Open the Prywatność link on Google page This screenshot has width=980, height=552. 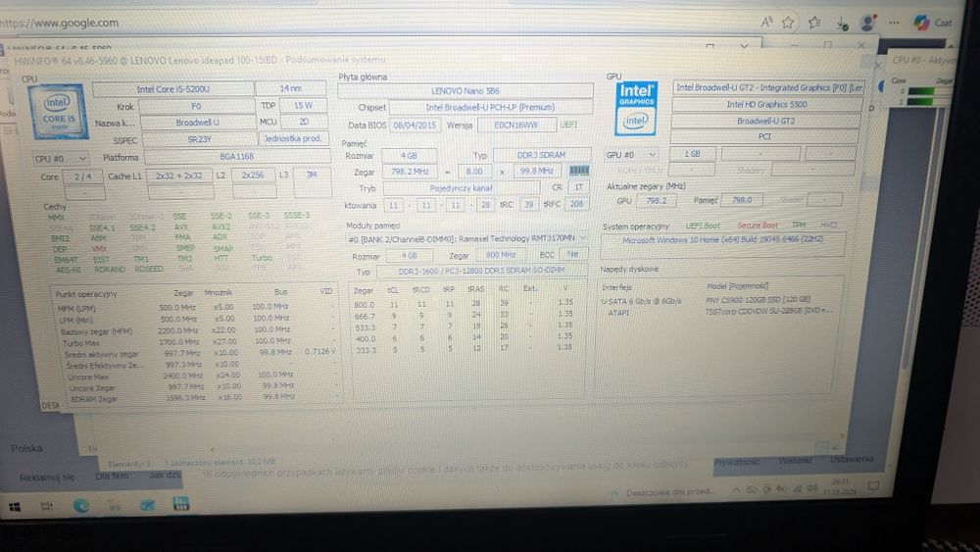coord(736,462)
